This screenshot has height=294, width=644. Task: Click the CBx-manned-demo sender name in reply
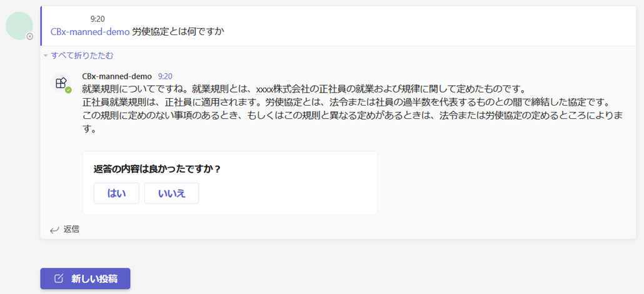[x=117, y=76]
